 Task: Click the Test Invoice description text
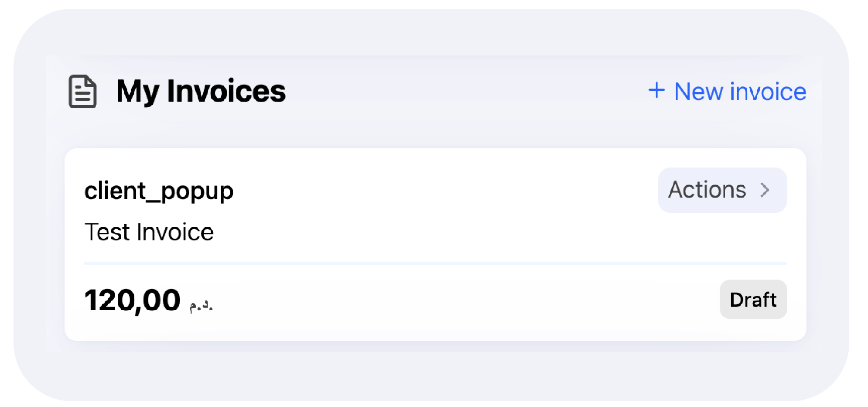[149, 232]
